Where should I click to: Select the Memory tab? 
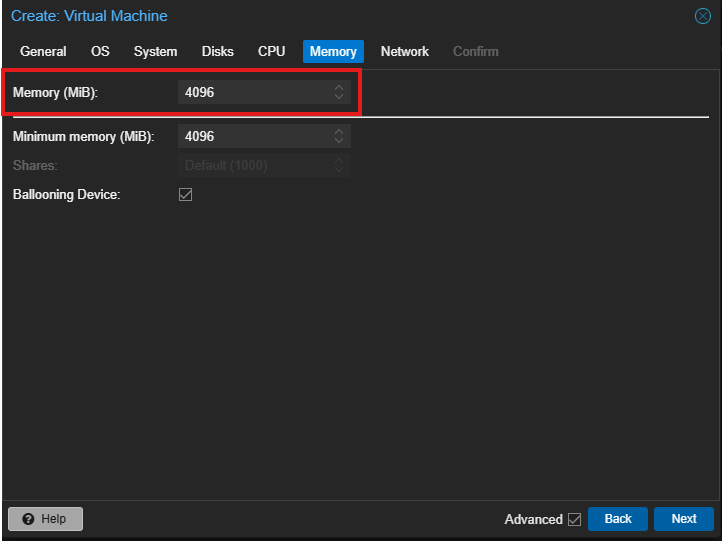(x=333, y=51)
